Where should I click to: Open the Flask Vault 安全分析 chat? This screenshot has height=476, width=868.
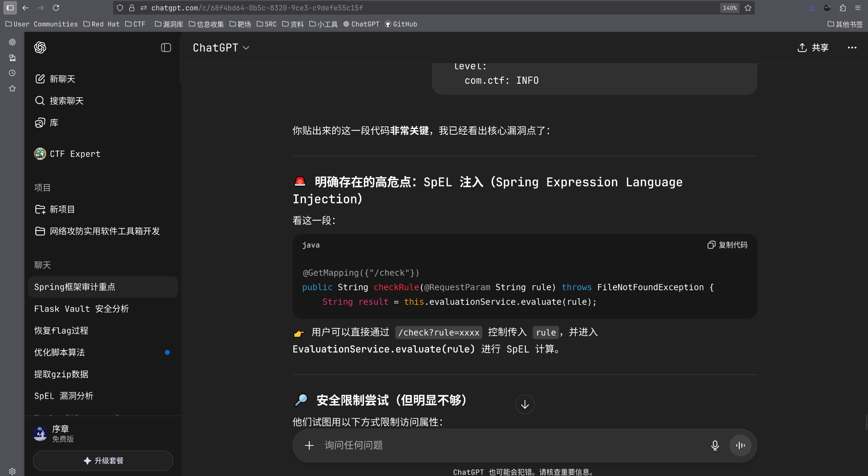pyautogui.click(x=81, y=309)
